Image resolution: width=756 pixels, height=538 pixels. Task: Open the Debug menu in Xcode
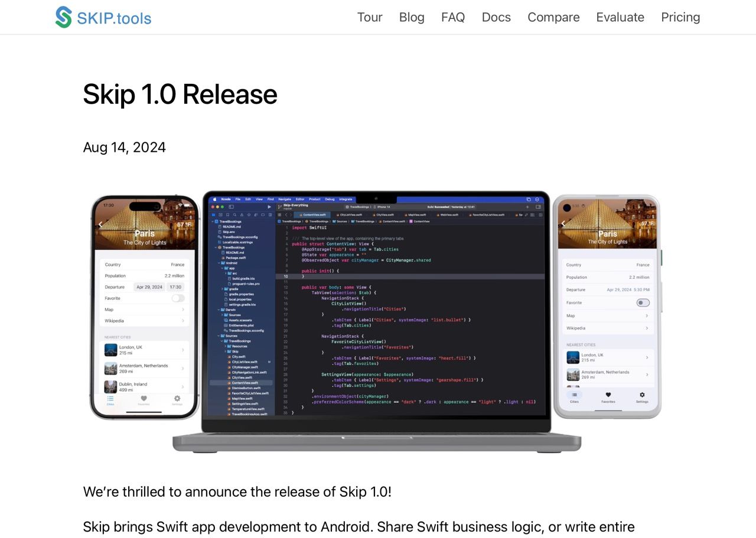click(330, 199)
